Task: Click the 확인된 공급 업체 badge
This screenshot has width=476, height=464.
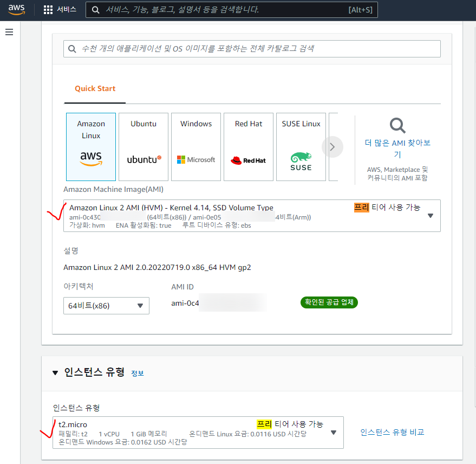Action: 329,302
